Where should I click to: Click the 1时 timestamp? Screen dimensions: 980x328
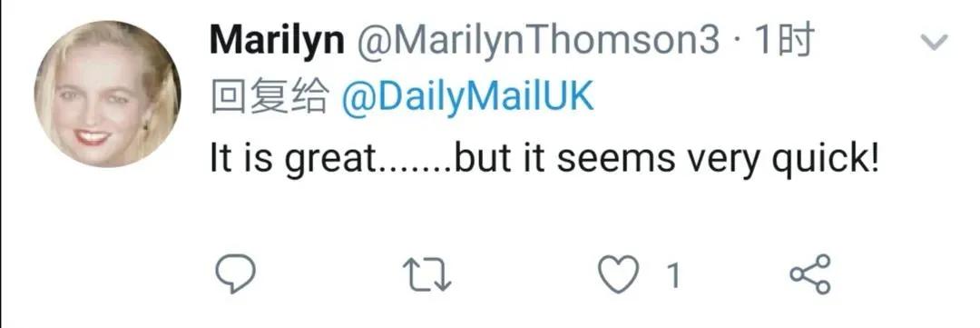[x=784, y=40]
